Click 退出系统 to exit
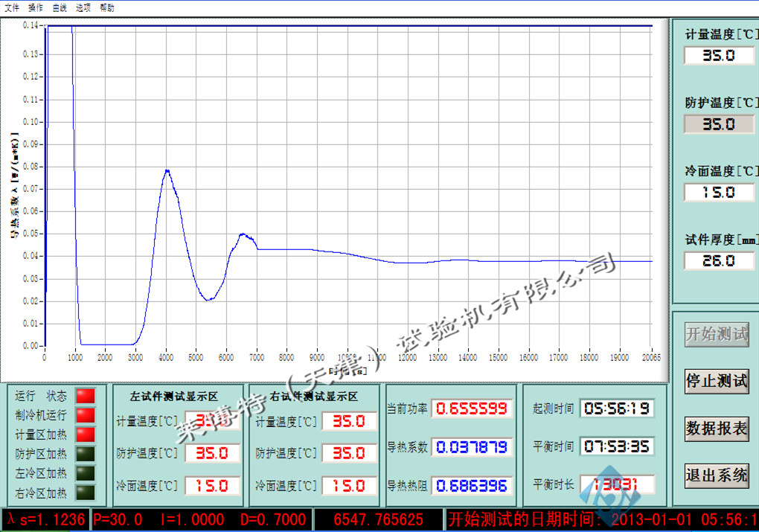The image size is (759, 532). coord(717,475)
